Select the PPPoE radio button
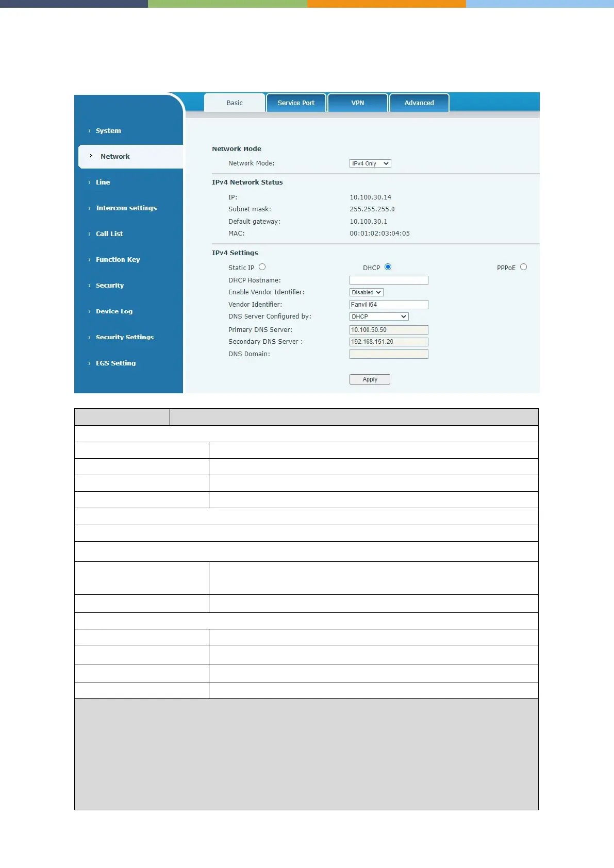Image resolution: width=614 pixels, height=868 pixels. pyautogui.click(x=524, y=267)
